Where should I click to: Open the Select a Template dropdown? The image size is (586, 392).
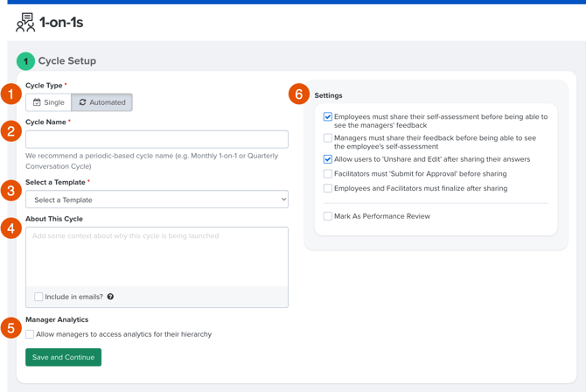157,199
